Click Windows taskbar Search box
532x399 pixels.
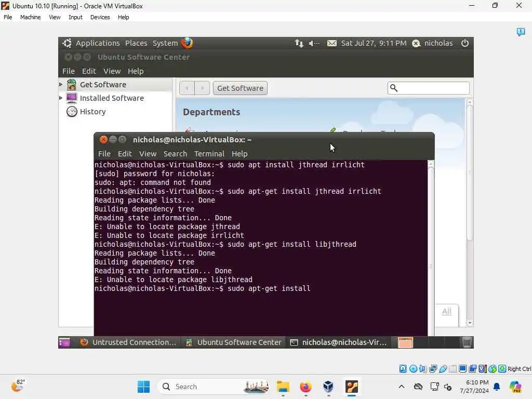click(215, 387)
